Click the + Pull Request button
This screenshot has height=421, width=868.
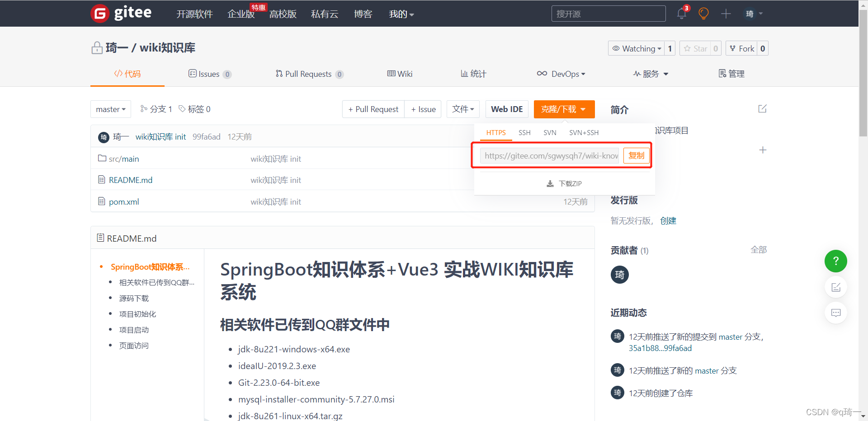pyautogui.click(x=373, y=109)
